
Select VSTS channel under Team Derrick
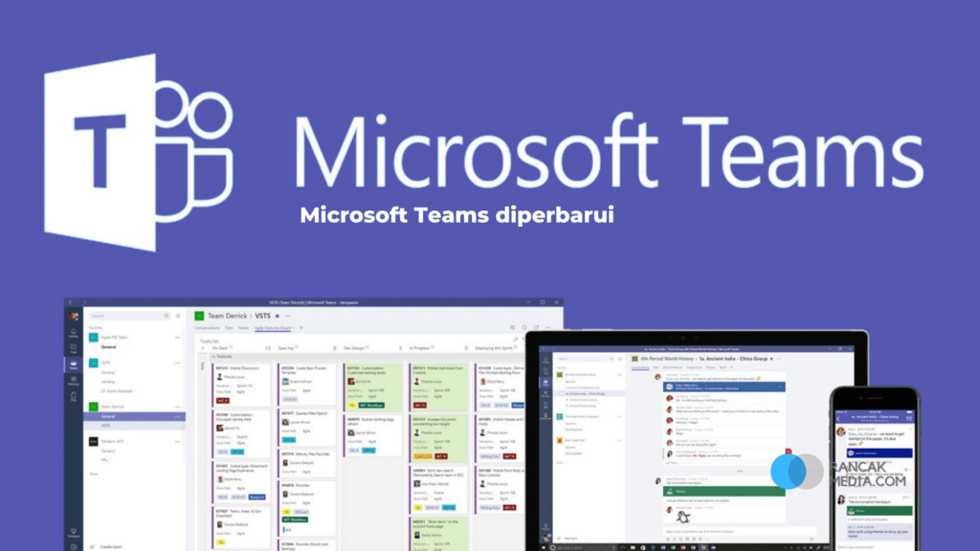coord(134,426)
